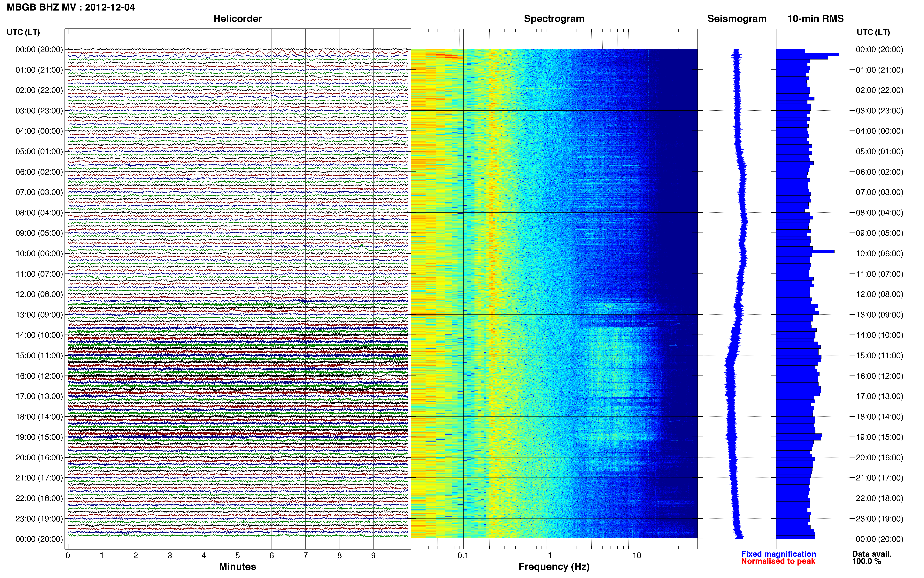Click the Helicorder panel heading

(238, 19)
